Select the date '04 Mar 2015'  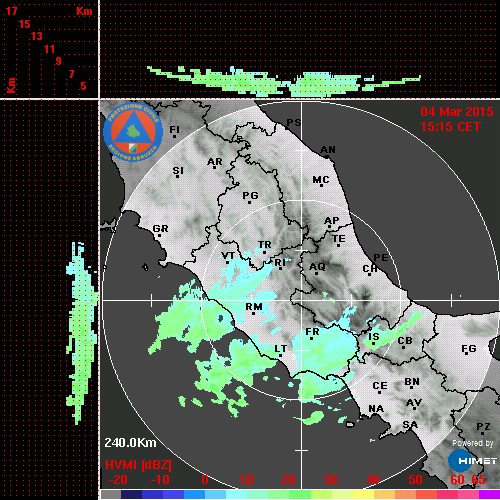[457, 112]
